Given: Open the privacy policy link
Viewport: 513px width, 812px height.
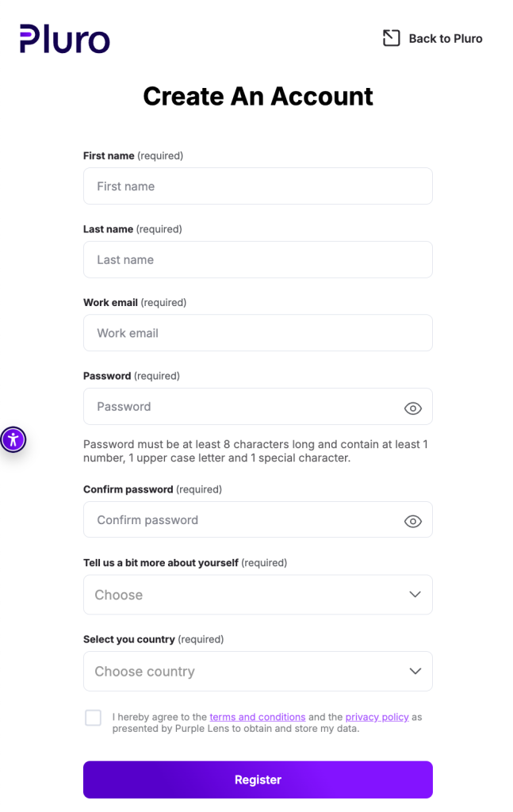Looking at the screenshot, I should tap(377, 717).
